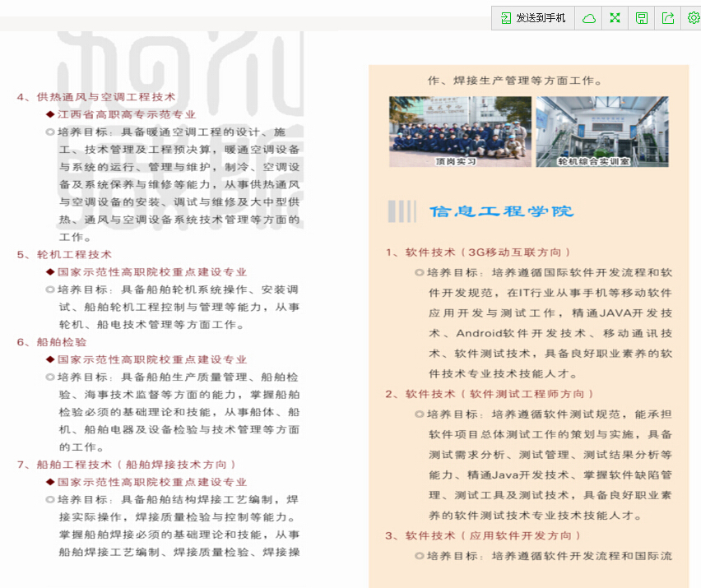Select heading 4、供热通风与空调工程技术
The image size is (701, 588).
pyautogui.click(x=96, y=97)
